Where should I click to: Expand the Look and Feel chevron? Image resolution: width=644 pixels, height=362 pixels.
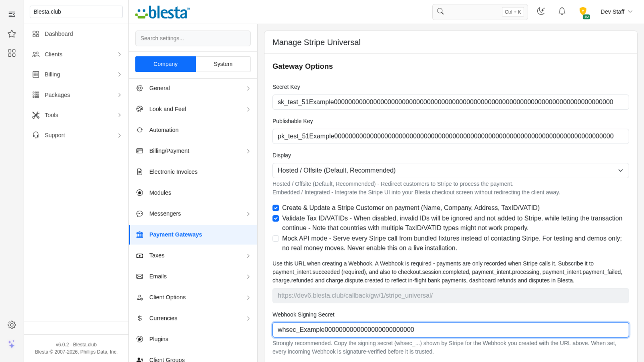[248, 109]
